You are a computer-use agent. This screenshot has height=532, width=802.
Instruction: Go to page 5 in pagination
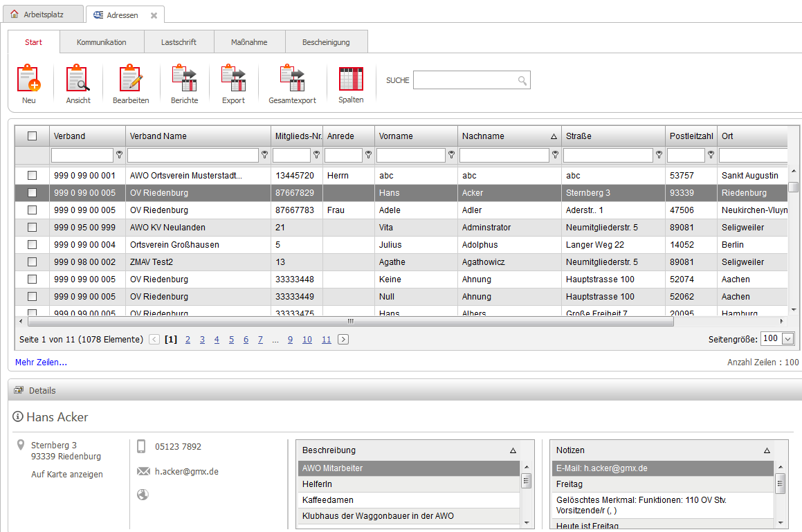(231, 340)
